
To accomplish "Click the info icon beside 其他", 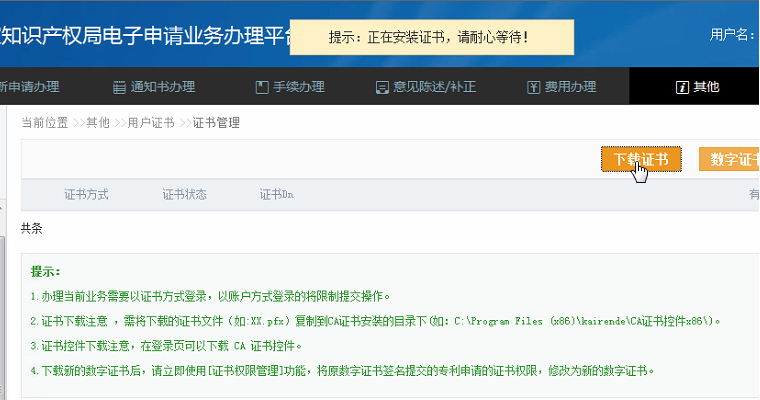I will coord(683,87).
